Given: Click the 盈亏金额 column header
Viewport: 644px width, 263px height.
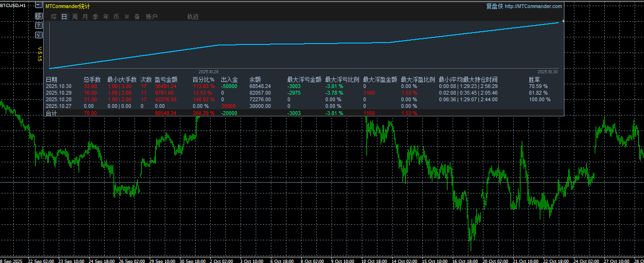Looking at the screenshot, I should [x=166, y=79].
